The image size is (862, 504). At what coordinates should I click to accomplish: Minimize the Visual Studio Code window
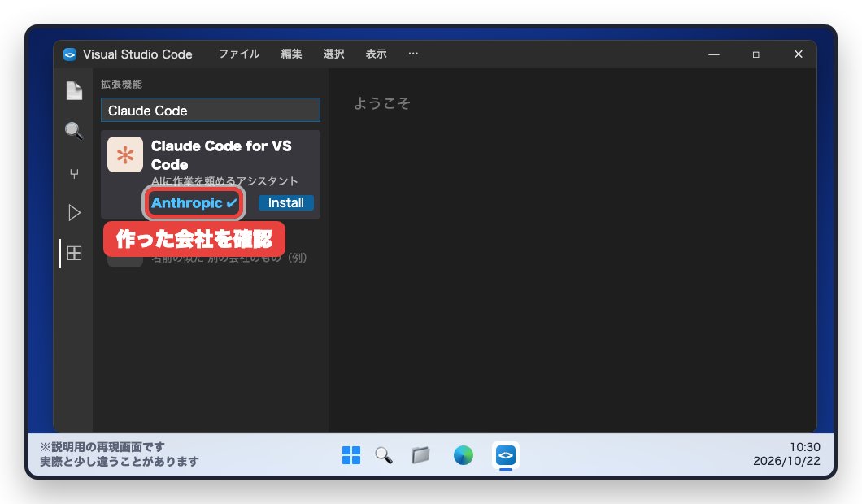point(714,54)
